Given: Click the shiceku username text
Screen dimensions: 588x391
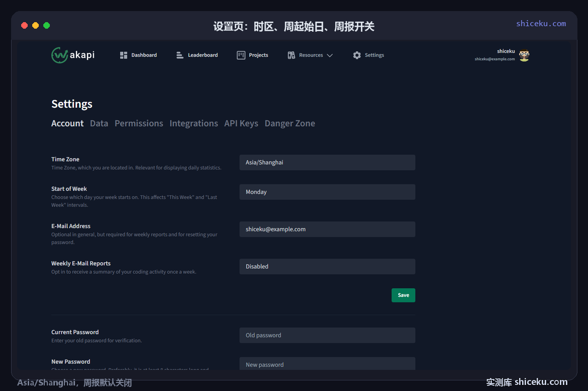Looking at the screenshot, I should tap(506, 51).
